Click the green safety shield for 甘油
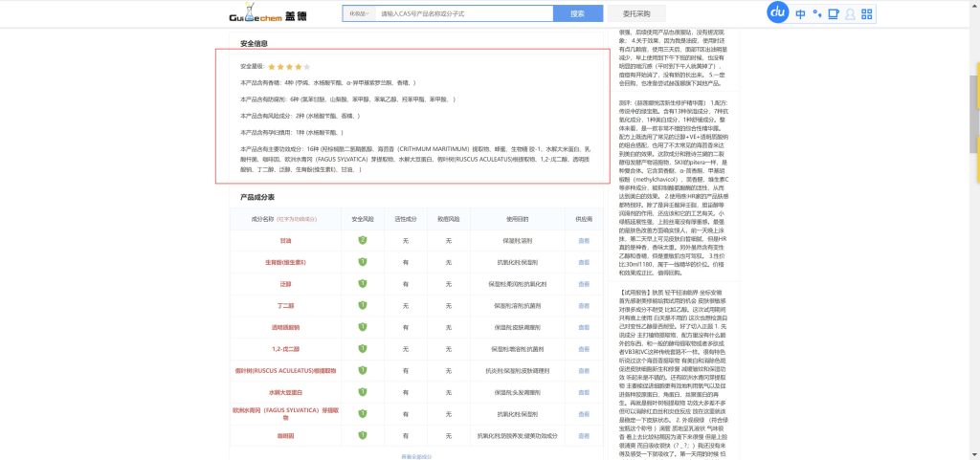The image size is (980, 460). [x=363, y=240]
